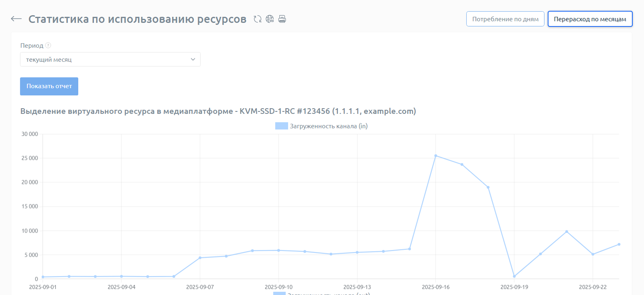Open the Период dropdown showing текущий месяц
Screen dimensions: 644x295
point(110,59)
